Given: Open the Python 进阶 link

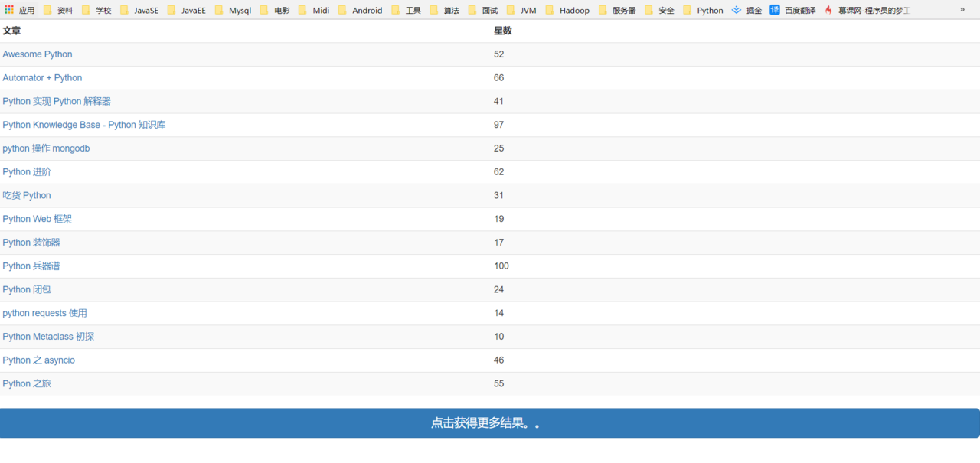Looking at the screenshot, I should (27, 172).
